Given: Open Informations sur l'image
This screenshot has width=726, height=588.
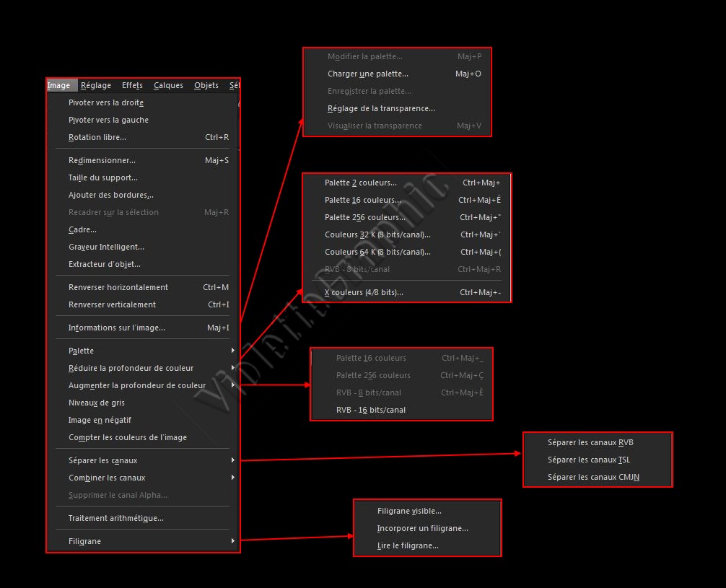Looking at the screenshot, I should point(117,328).
